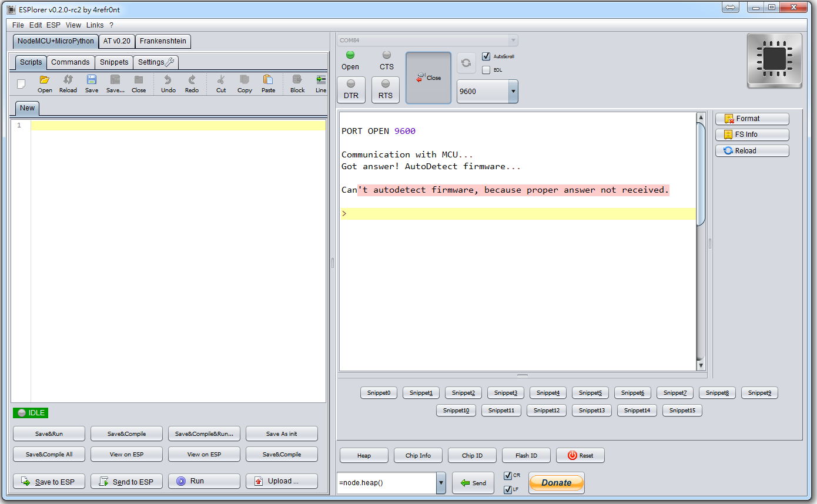Viewport: 817px width, 504px height.
Task: Select the New script file tab
Action: [x=27, y=108]
